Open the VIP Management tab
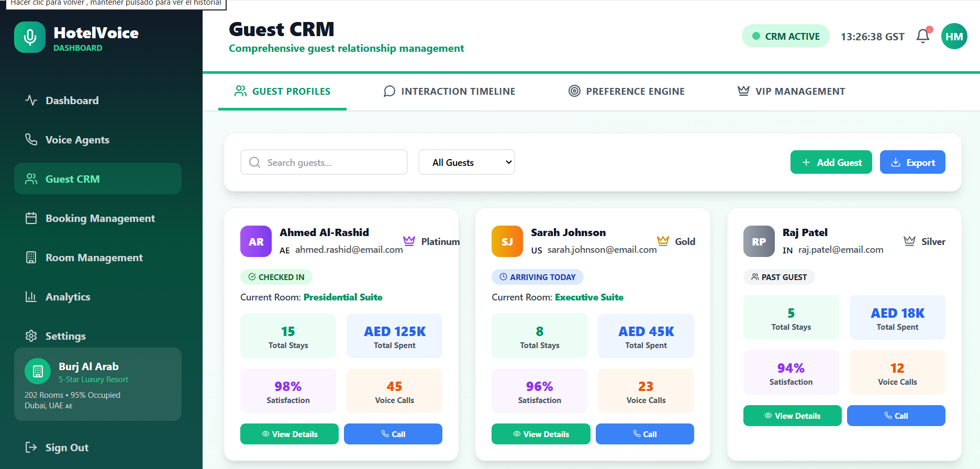This screenshot has width=980, height=469. (x=791, y=92)
